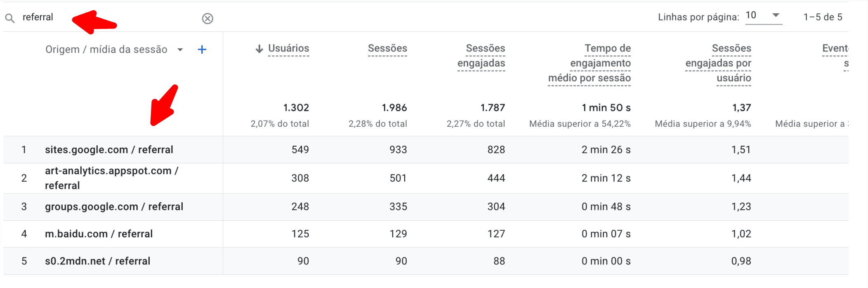Image resolution: width=868 pixels, height=288 pixels.
Task: Click the search magnifier icon
Action: (10, 17)
